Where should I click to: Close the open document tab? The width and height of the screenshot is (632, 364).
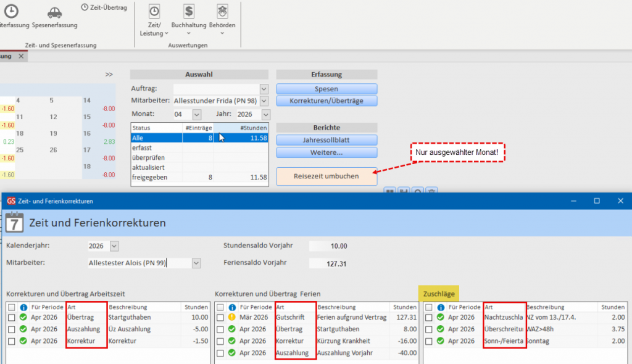(x=21, y=56)
